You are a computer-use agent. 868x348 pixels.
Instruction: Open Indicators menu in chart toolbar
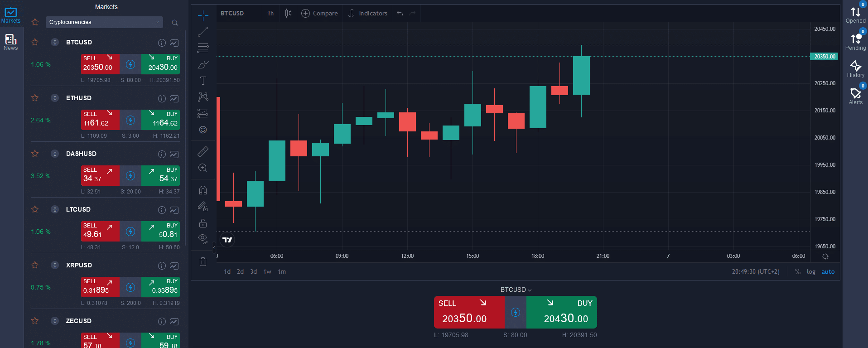pyautogui.click(x=368, y=14)
